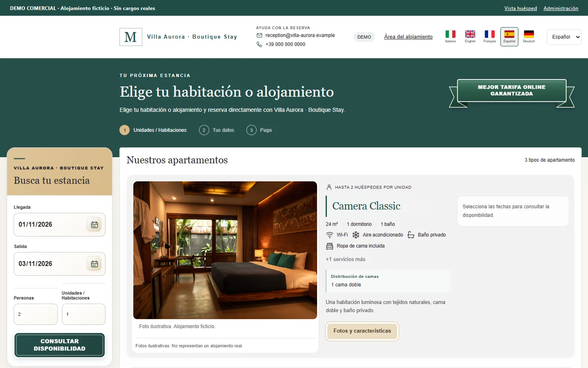Open the Llegada calendar picker icon
The width and height of the screenshot is (588, 368).
(x=94, y=224)
